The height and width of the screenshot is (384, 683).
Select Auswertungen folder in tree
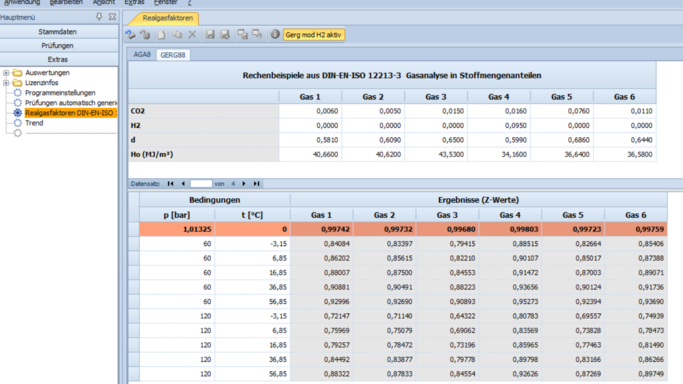pyautogui.click(x=47, y=73)
